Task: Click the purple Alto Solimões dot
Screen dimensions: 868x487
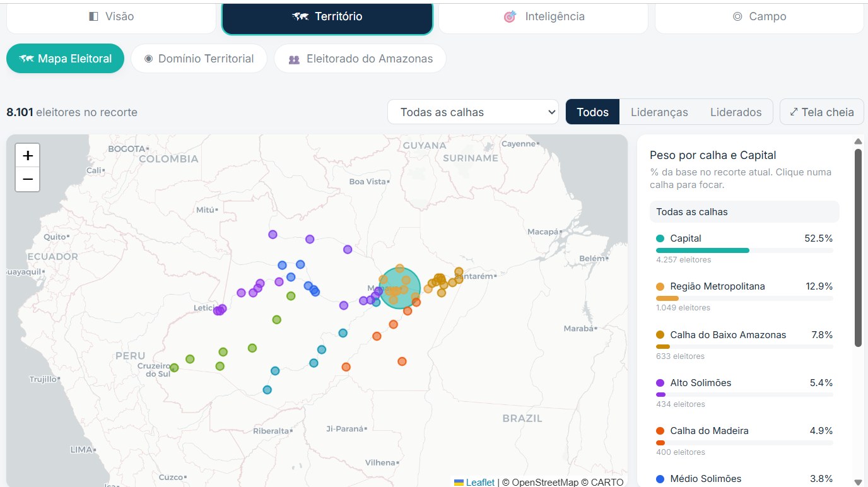Action: [x=660, y=383]
